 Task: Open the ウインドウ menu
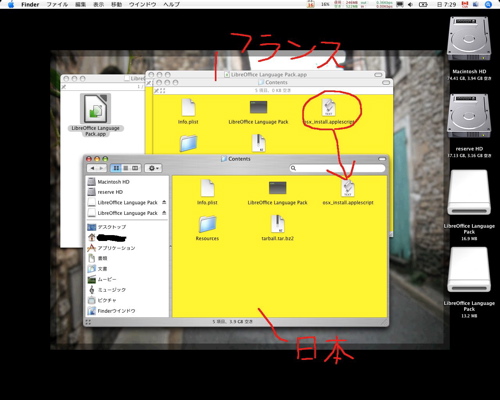pyautogui.click(x=143, y=4)
